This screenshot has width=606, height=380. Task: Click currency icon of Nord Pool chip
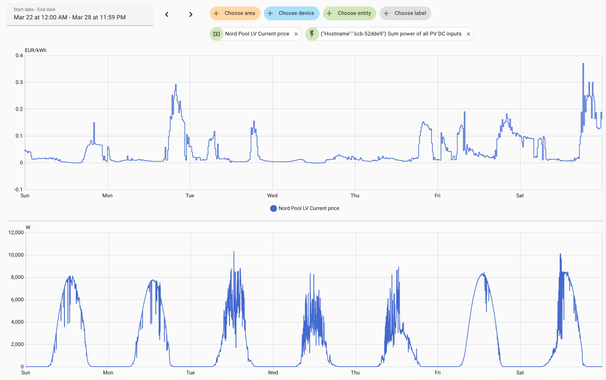pyautogui.click(x=217, y=34)
